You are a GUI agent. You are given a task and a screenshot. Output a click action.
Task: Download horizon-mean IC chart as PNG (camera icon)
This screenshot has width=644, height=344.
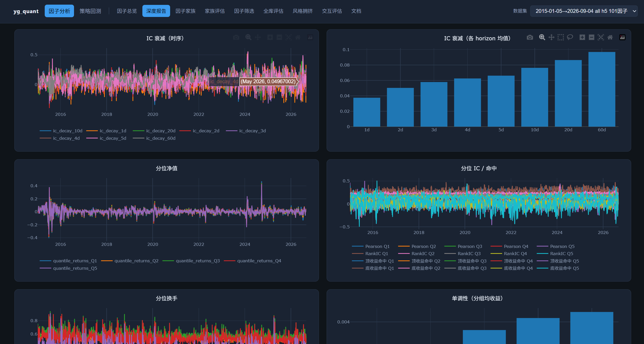(530, 38)
